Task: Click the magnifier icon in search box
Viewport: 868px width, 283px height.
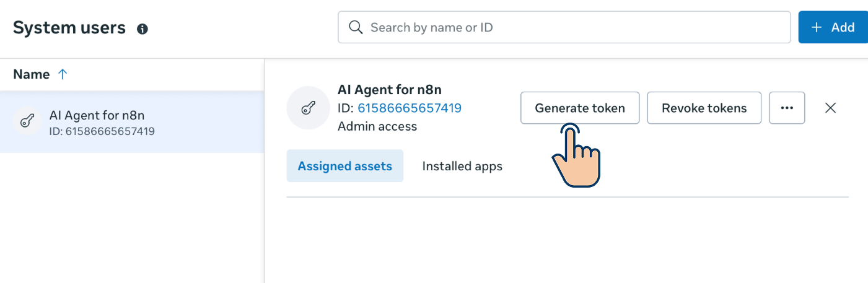Action: click(356, 27)
